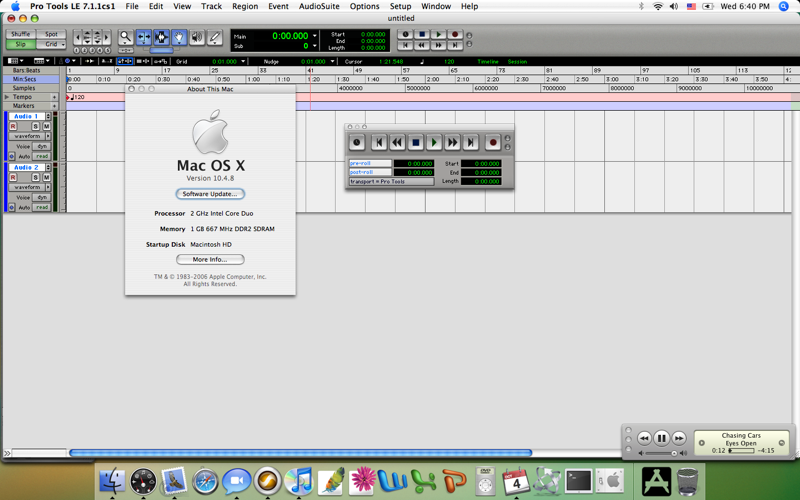The height and width of the screenshot is (500, 800).
Task: Open the AudioSuite menu
Action: coord(319,6)
